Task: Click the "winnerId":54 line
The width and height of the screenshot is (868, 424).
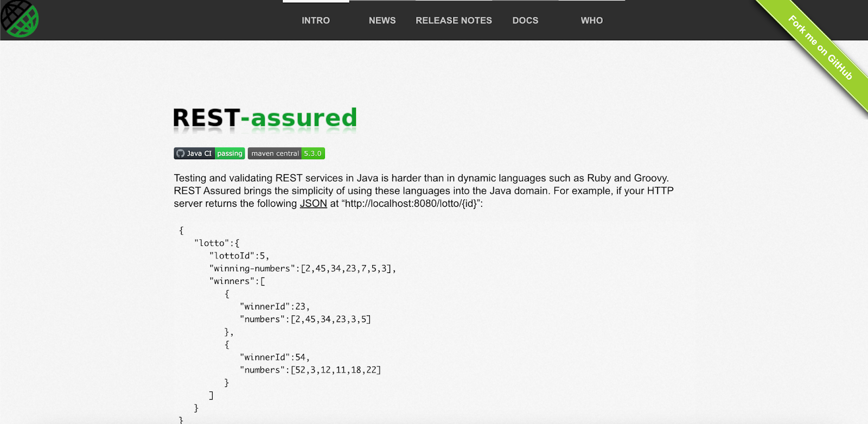Action: (275, 357)
